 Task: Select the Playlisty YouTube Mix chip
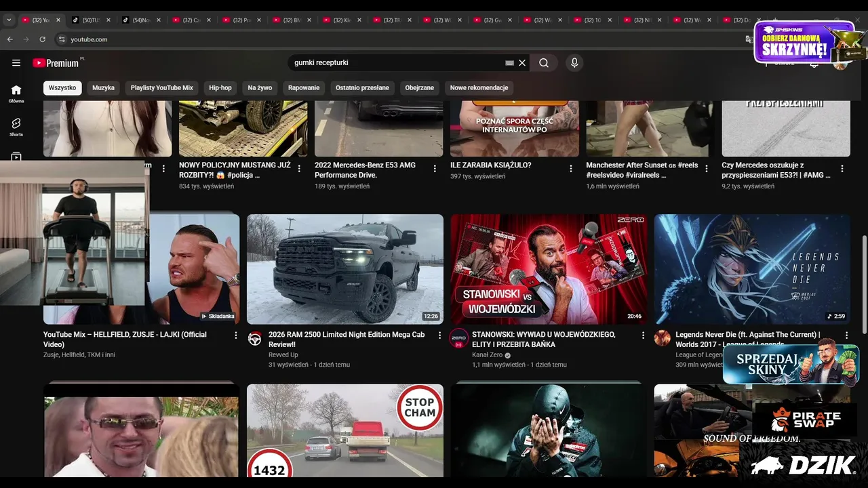[x=162, y=88]
